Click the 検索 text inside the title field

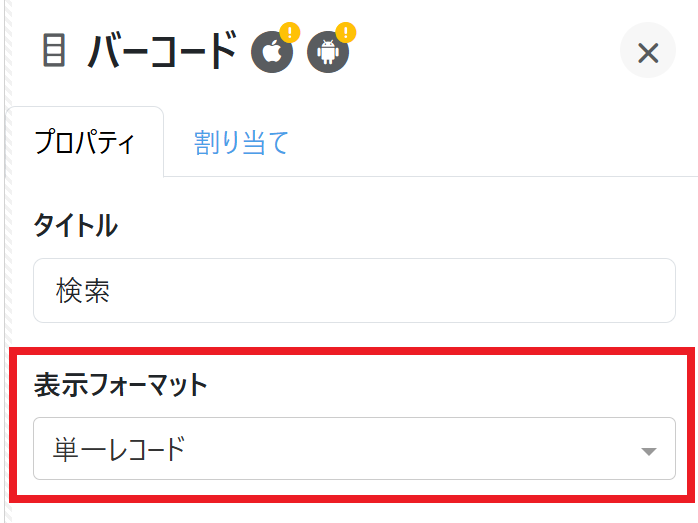tap(82, 291)
